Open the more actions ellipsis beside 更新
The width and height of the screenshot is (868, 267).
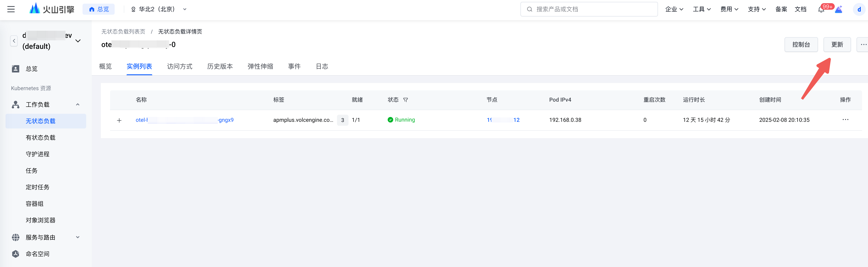point(863,44)
